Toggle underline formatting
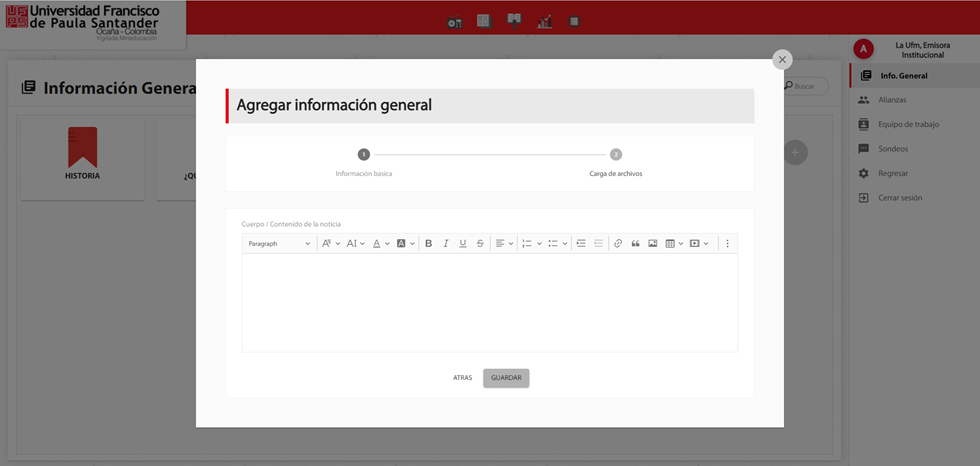The width and height of the screenshot is (980, 466). click(x=463, y=243)
